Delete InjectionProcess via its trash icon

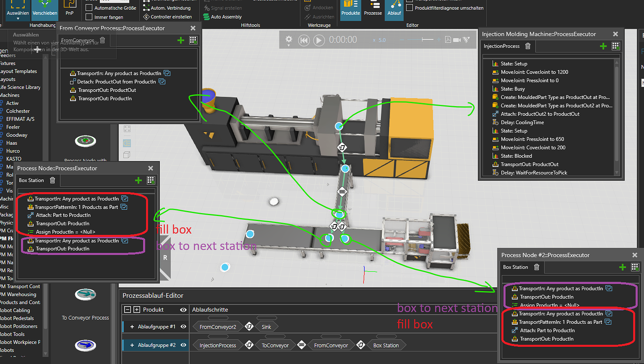(528, 46)
